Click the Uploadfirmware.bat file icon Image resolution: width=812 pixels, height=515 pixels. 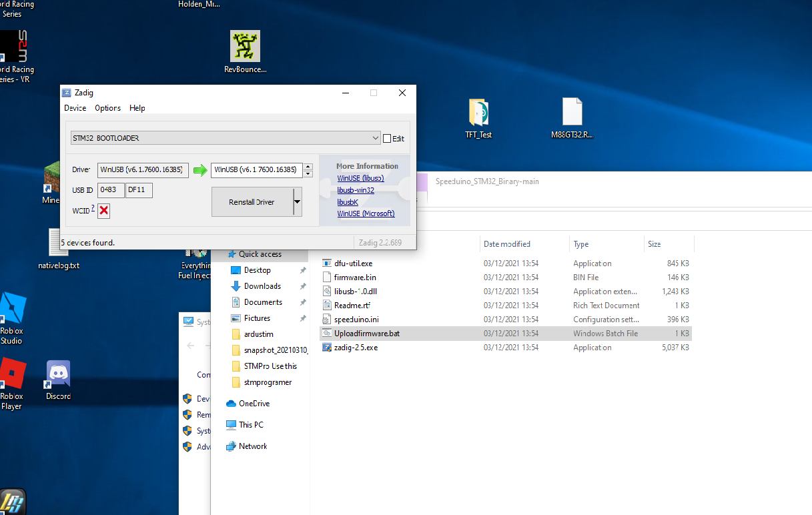(x=327, y=334)
